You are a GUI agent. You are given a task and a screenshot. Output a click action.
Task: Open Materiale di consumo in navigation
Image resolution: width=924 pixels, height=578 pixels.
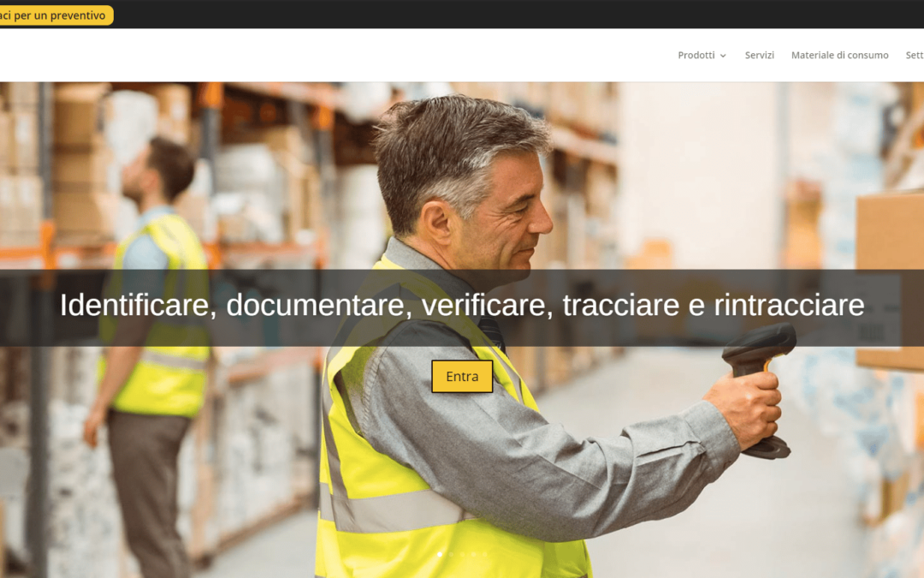point(839,55)
